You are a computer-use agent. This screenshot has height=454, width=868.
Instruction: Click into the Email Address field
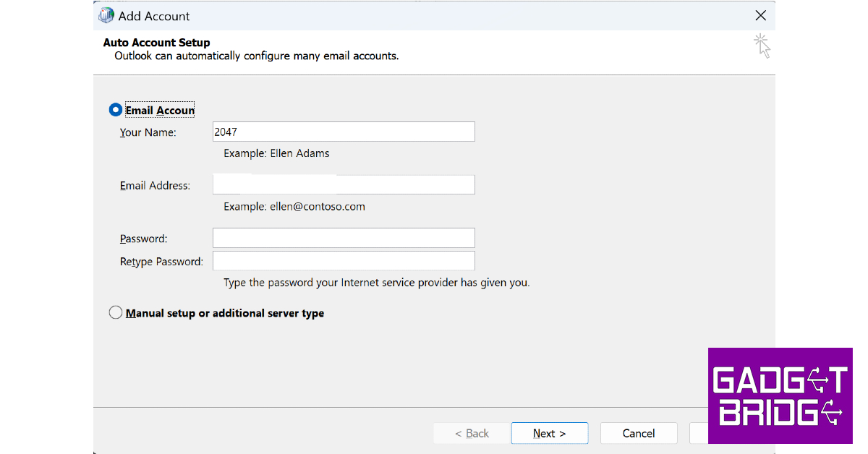[344, 185]
